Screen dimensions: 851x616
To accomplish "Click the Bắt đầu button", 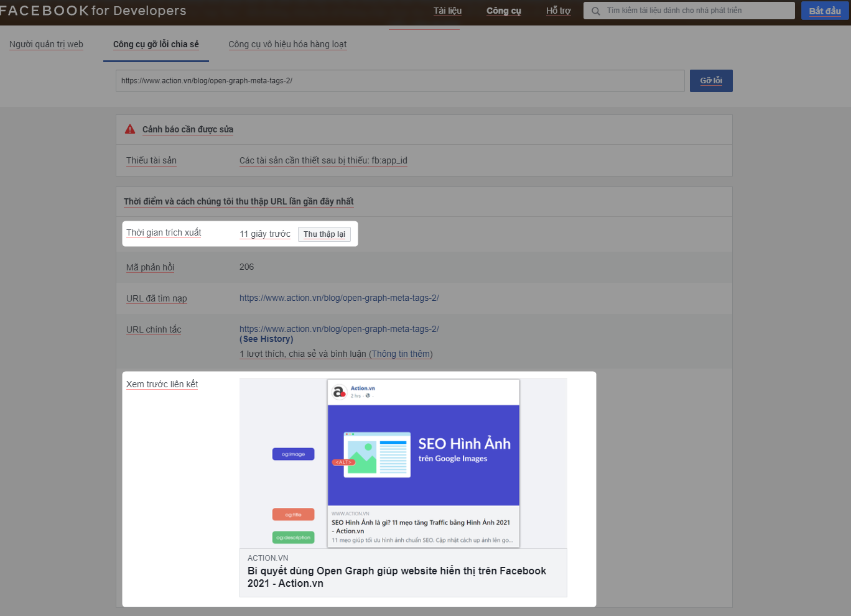I will click(x=825, y=11).
